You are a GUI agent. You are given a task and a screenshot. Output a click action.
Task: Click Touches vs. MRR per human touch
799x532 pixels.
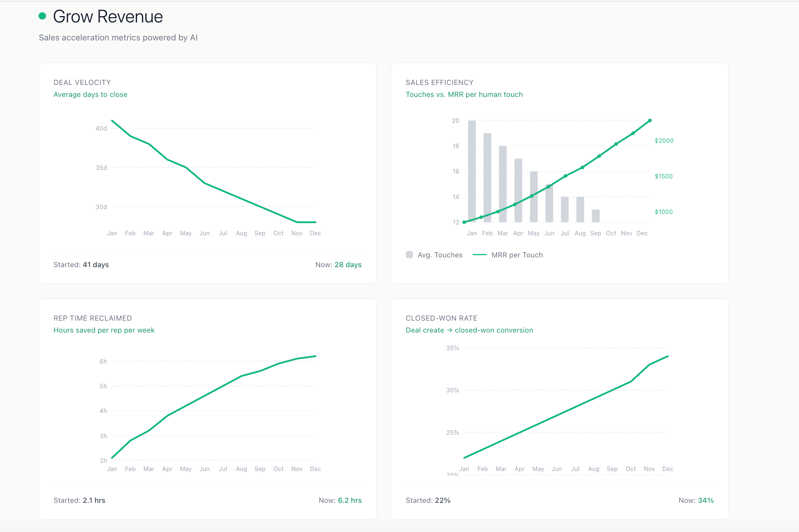(x=464, y=94)
